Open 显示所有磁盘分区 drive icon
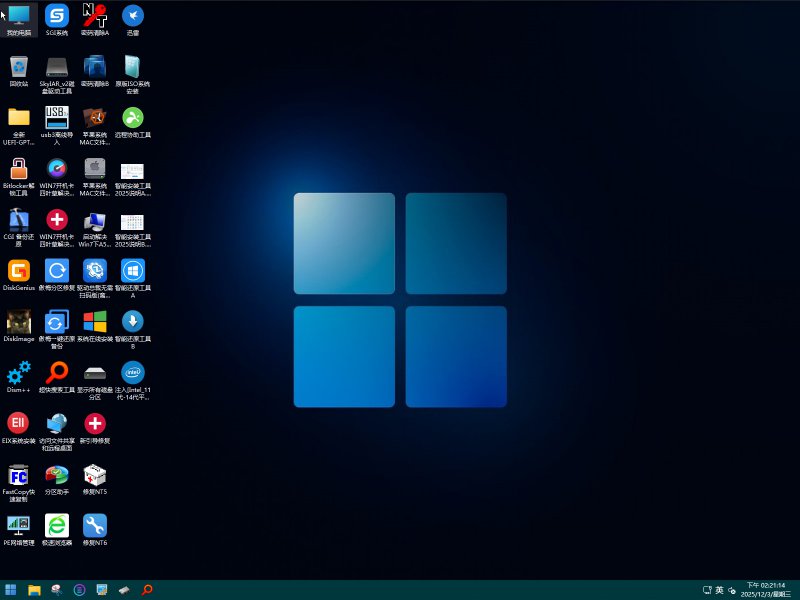 coord(95,381)
